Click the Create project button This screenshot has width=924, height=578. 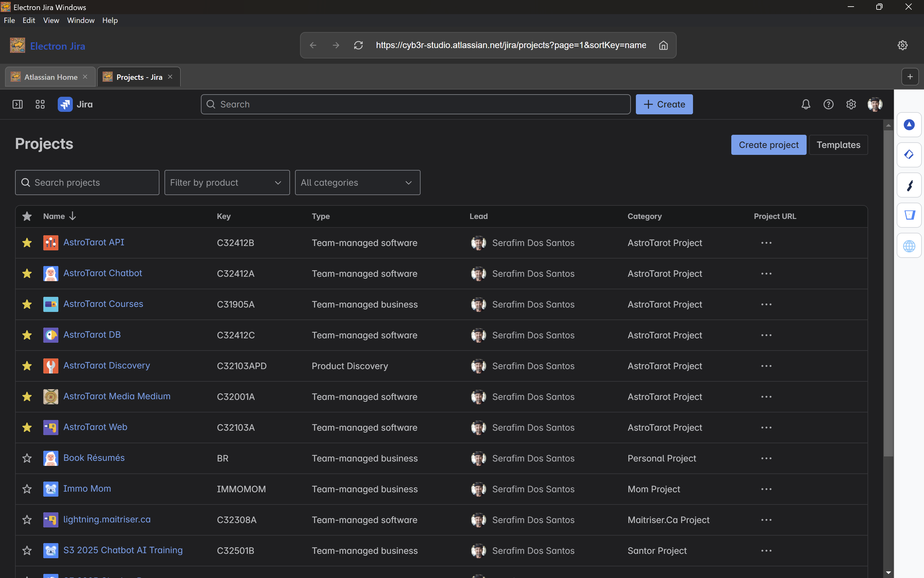768,145
